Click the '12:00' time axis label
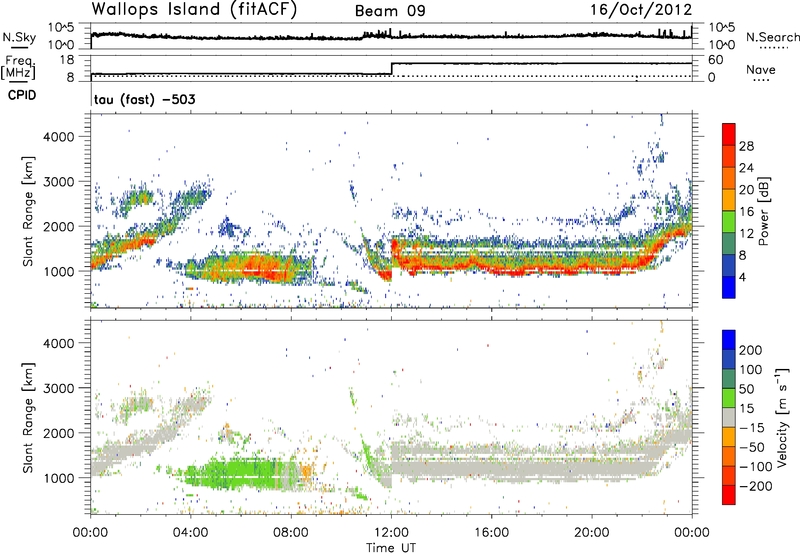The image size is (800, 554). pyautogui.click(x=391, y=533)
